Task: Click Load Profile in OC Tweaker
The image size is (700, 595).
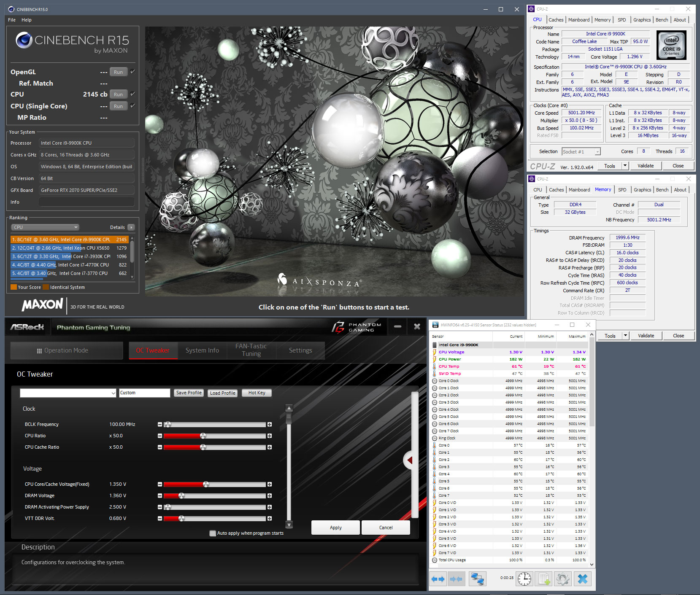Action: tap(223, 393)
